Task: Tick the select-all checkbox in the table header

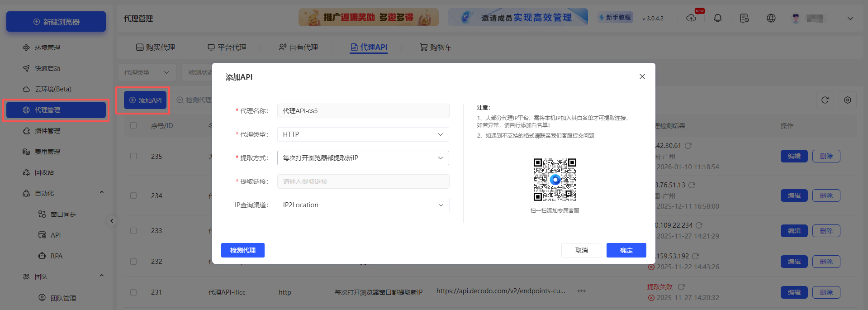Action: [x=133, y=125]
